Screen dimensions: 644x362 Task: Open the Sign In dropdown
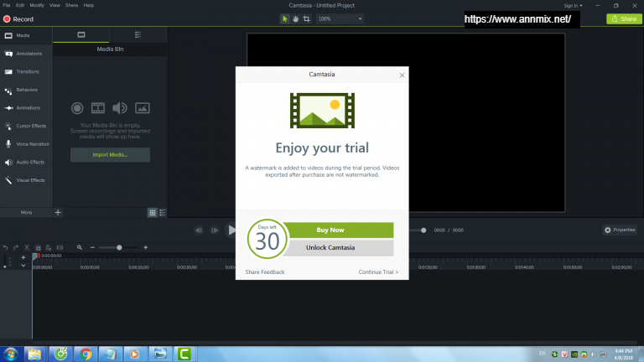pyautogui.click(x=573, y=6)
